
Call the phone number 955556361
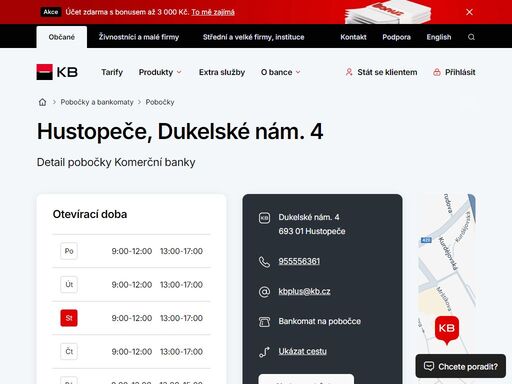(299, 261)
